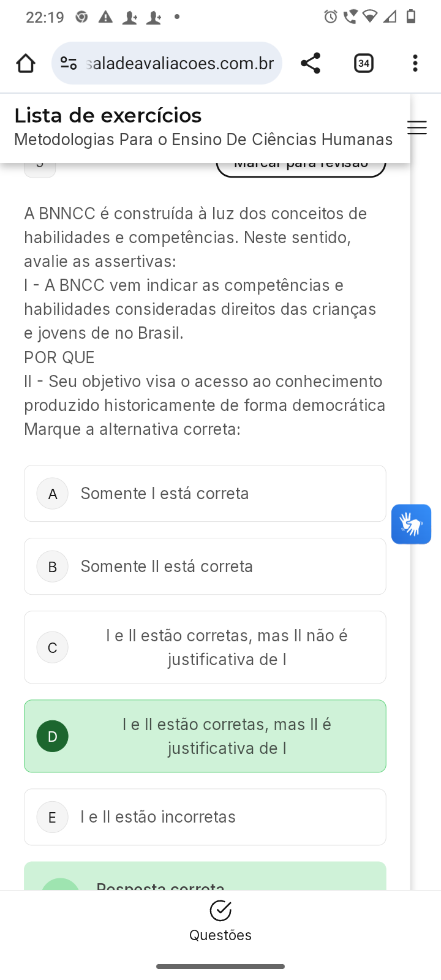
Task: Open the hamburger menu beside Lista de exercícios
Action: click(417, 127)
